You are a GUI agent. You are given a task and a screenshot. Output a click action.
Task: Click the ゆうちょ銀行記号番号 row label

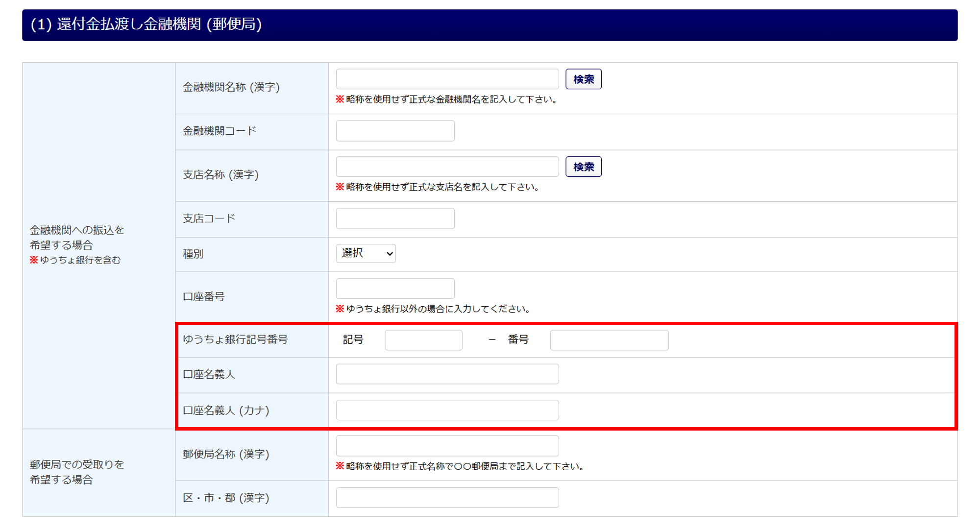coord(235,339)
